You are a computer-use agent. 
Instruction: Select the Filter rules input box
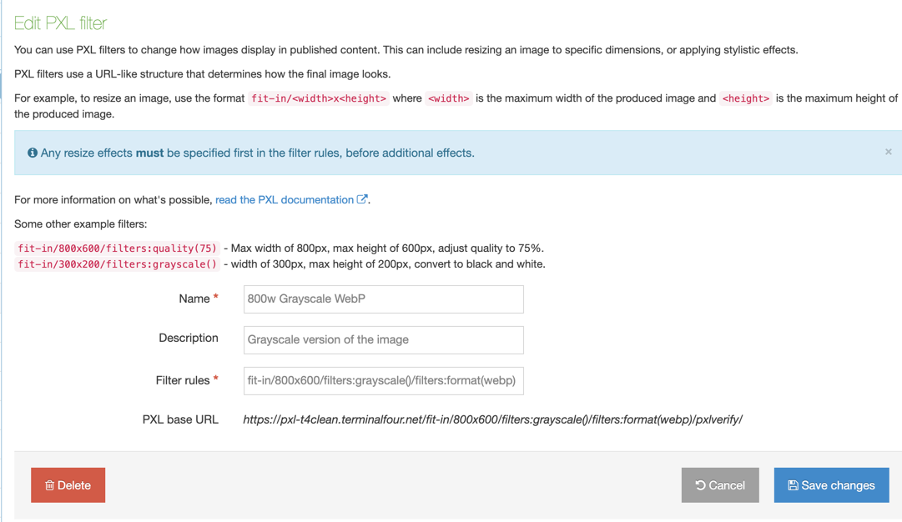[x=383, y=381]
